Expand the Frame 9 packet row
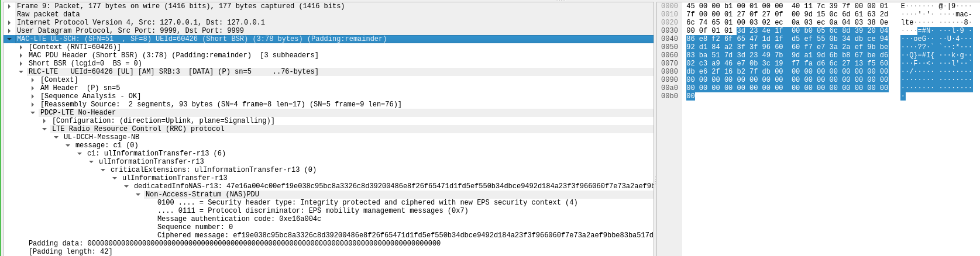The height and width of the screenshot is (256, 980). [9, 6]
